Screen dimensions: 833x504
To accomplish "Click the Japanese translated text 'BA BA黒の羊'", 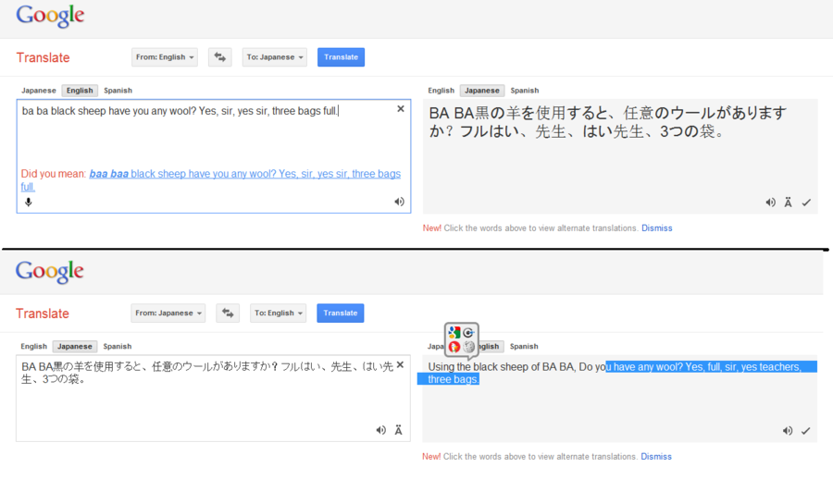I will click(x=475, y=113).
